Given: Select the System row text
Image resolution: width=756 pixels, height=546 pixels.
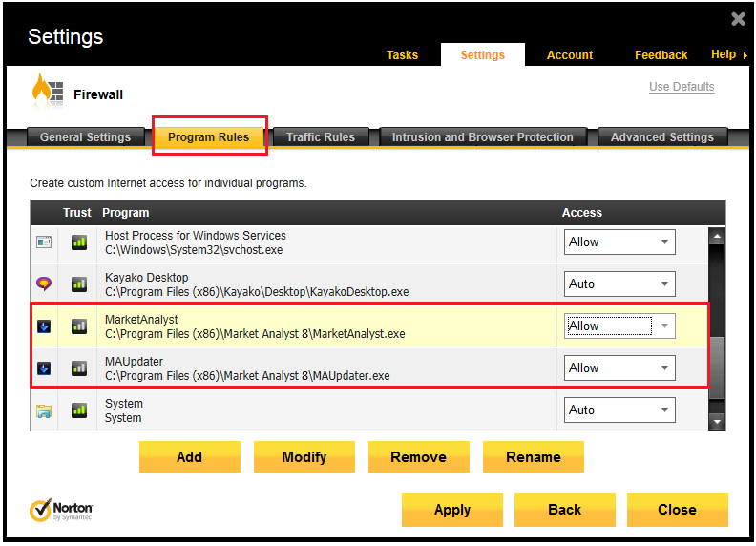Looking at the screenshot, I should [124, 410].
